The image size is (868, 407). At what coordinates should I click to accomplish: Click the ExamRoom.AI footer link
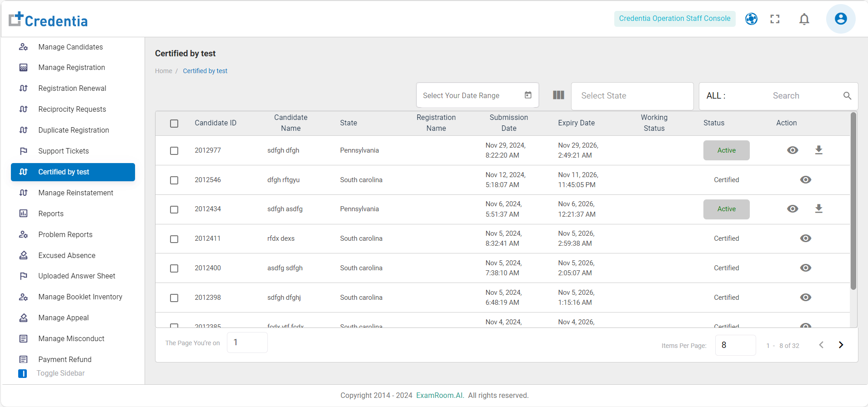pyautogui.click(x=440, y=395)
